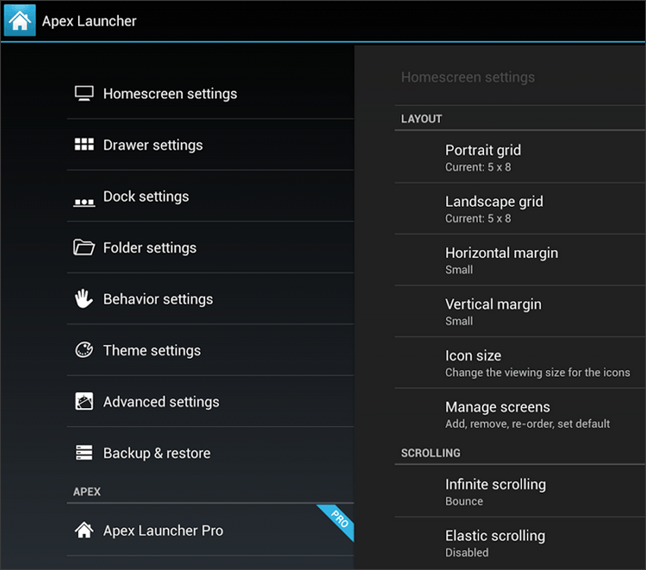Screen dimensions: 646x570
Task: Open Folder settings
Action: point(210,248)
